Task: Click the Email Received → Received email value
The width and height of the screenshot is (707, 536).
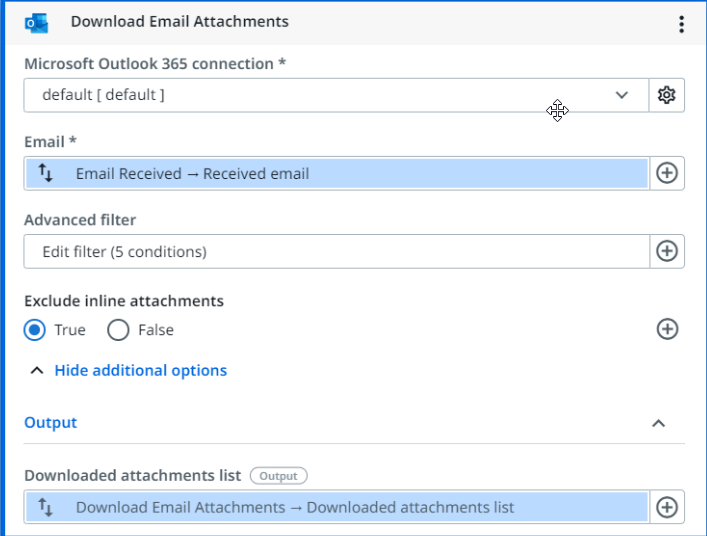Action: tap(337, 173)
